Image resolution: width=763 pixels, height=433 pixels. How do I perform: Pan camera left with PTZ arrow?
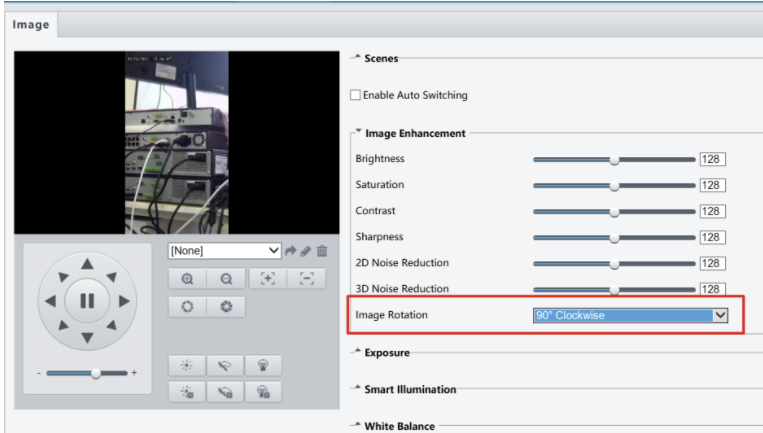coord(51,301)
